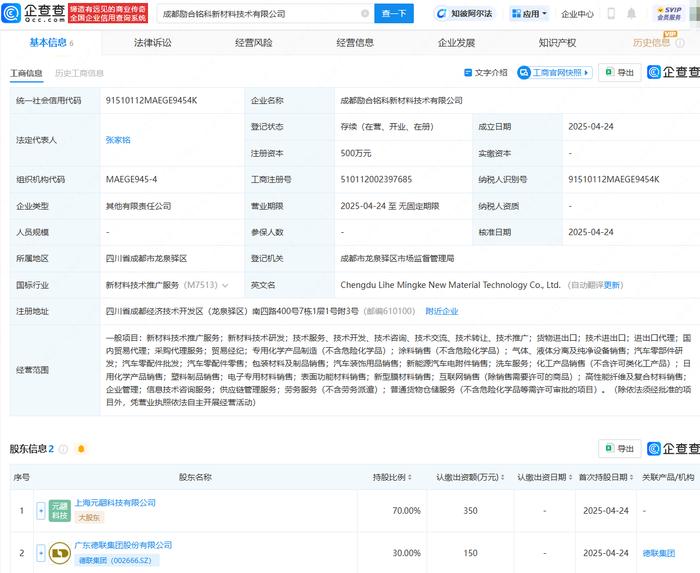Expand shareholder row 广东德联集团
The image size is (700, 573).
tap(41, 553)
